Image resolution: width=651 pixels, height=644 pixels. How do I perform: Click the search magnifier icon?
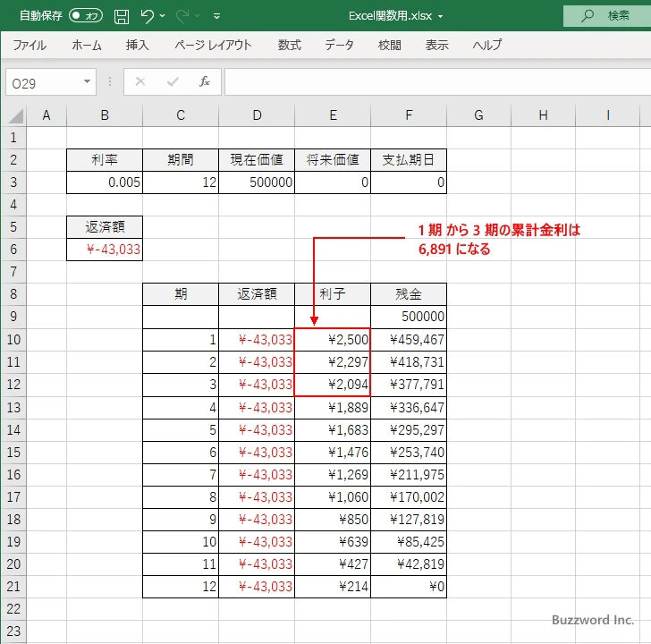coord(587,16)
